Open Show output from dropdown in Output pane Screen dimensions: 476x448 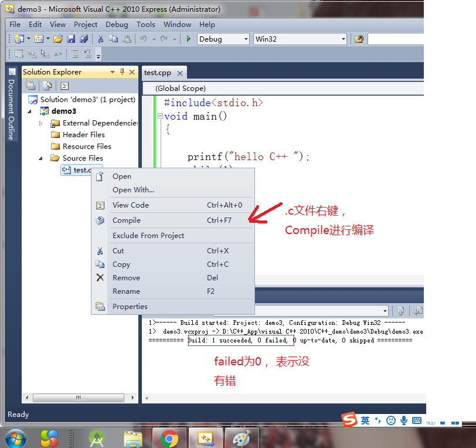(385, 311)
